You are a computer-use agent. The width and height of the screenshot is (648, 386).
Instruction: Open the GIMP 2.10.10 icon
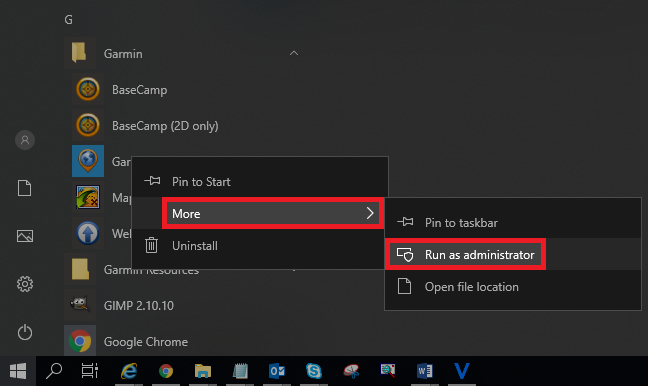pos(80,305)
